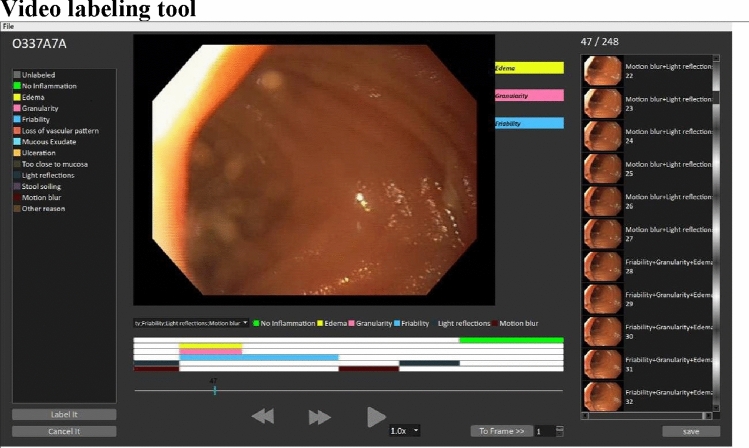Image resolution: width=749 pixels, height=448 pixels.
Task: Select the Unlabeled label swatch
Action: tap(17, 75)
